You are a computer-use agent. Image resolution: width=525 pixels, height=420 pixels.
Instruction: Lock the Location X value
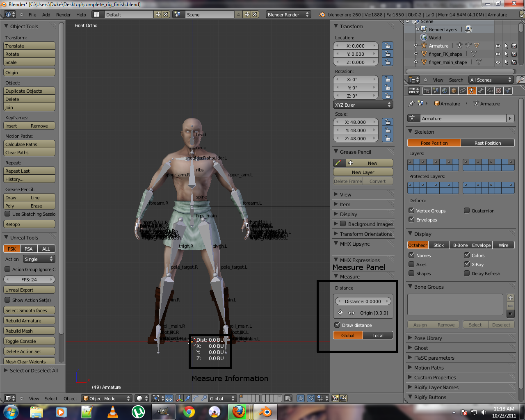click(388, 46)
